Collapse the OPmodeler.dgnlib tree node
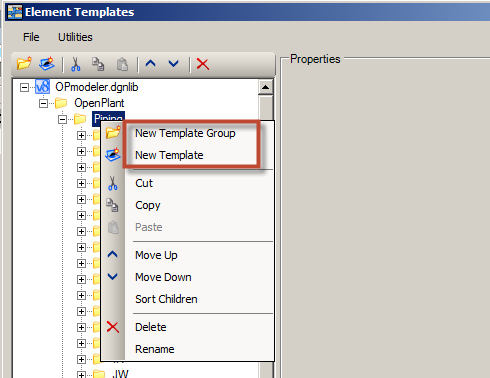This screenshot has height=378, width=490. point(24,88)
